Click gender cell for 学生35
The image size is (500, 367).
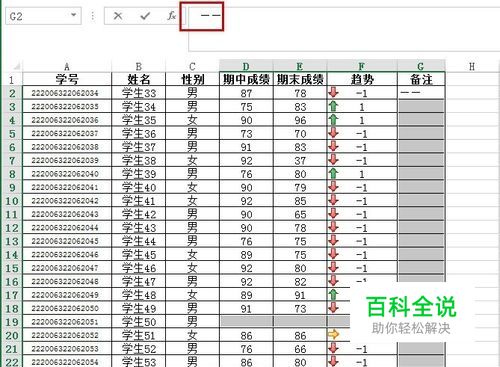[x=192, y=120]
